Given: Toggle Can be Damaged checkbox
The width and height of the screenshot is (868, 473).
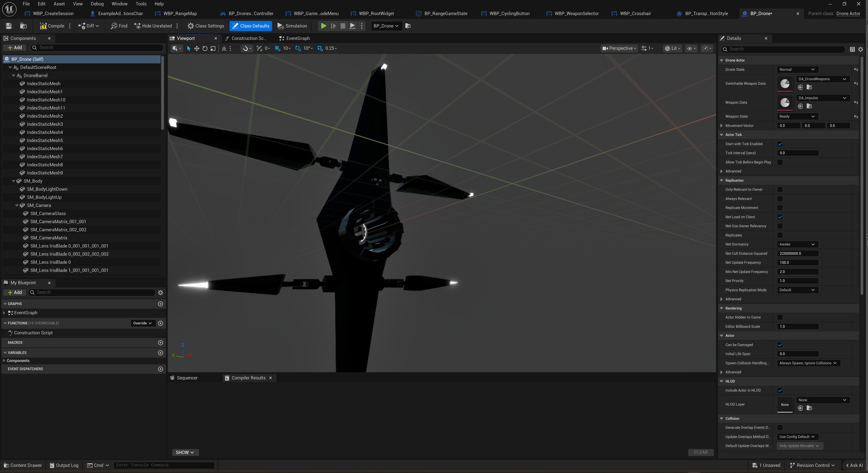Looking at the screenshot, I should click(780, 345).
